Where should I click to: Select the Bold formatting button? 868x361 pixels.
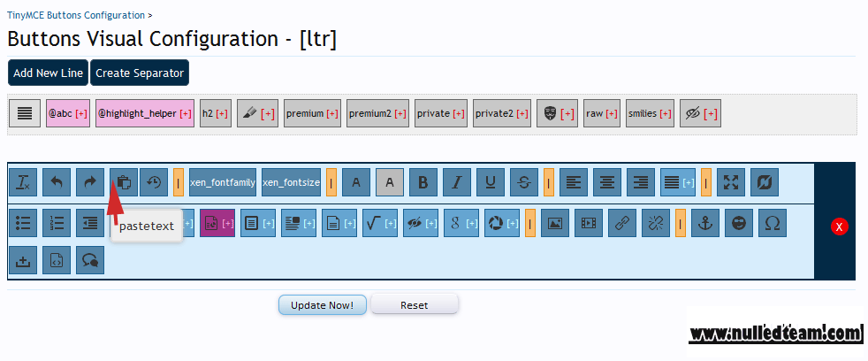point(423,182)
